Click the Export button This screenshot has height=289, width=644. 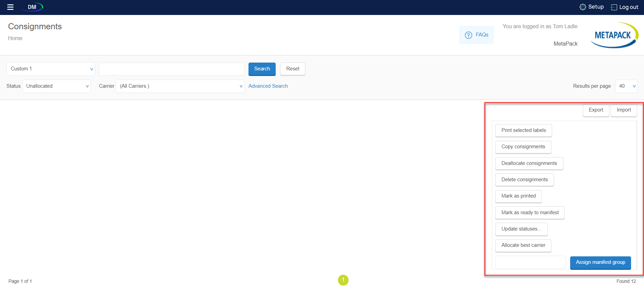pos(596,110)
